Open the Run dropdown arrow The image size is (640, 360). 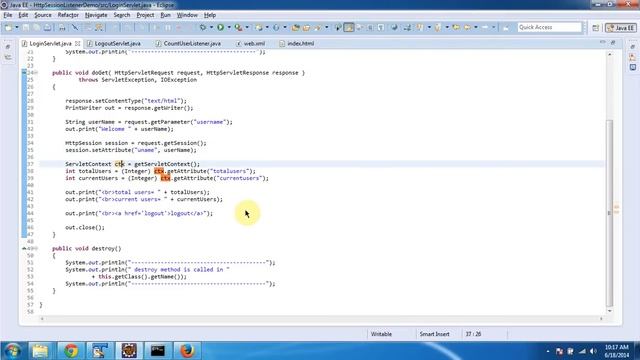(x=229, y=27)
